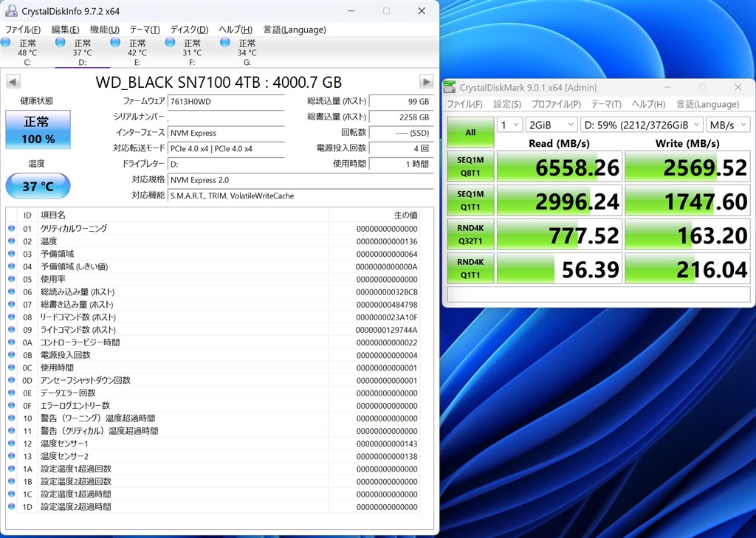Open ヘルプ(H) menu in CrystalDiskInfo
Image resolution: width=756 pixels, height=538 pixels.
pos(236,30)
